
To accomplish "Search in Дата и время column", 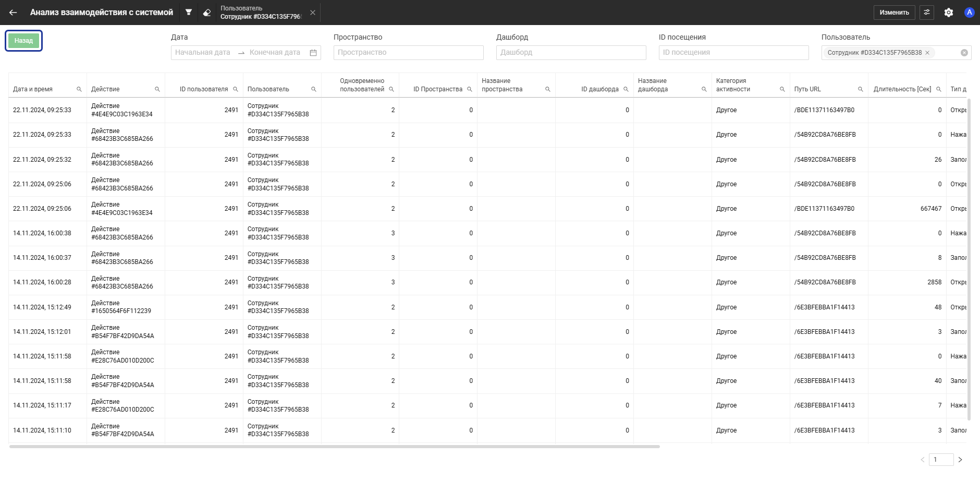I will coord(79,89).
